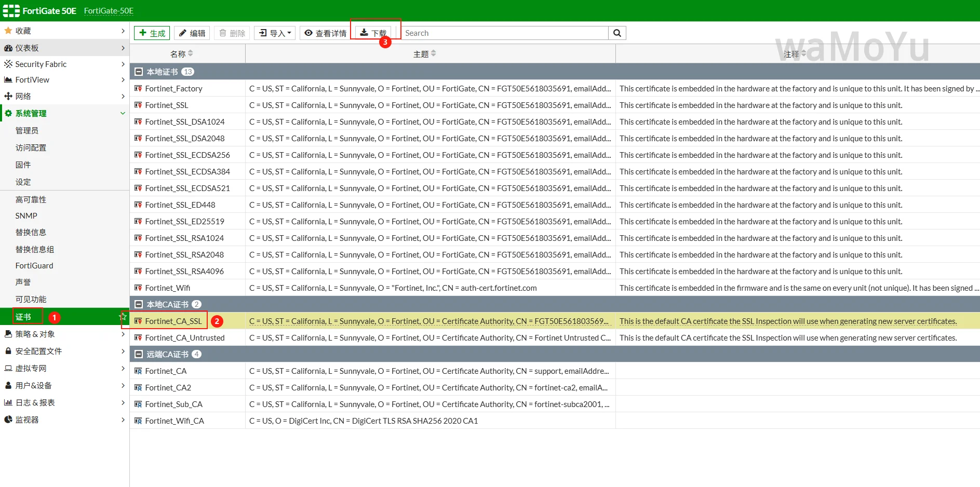
Task: Click the certificate icon beside Fortinet_Factory
Action: point(138,88)
